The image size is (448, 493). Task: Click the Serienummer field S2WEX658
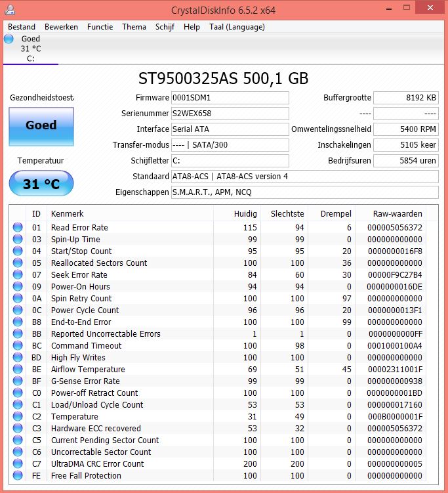(x=230, y=114)
